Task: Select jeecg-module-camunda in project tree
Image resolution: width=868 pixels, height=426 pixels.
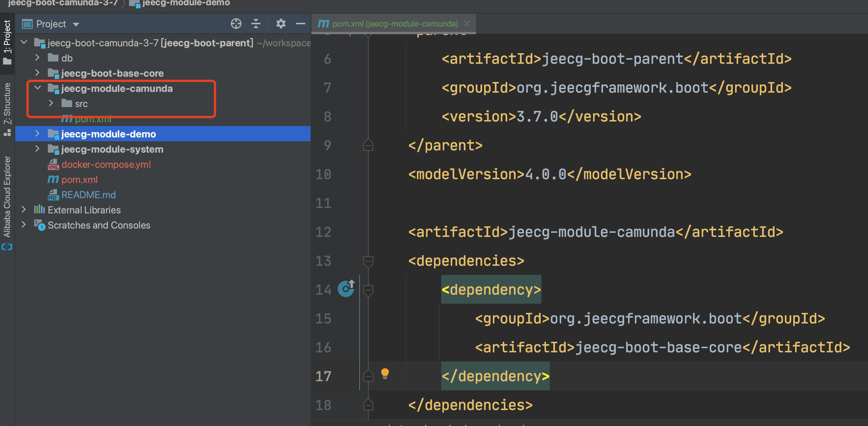Action: 117,88
